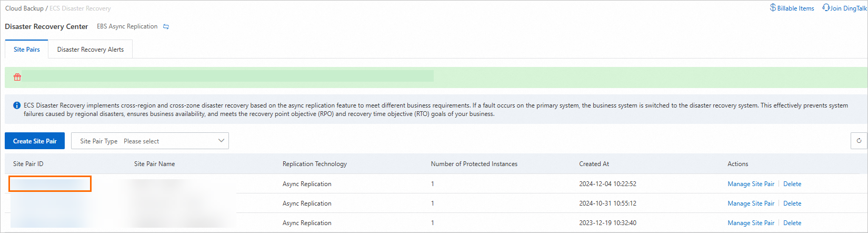Click the Cloud Backup breadcrumb
This screenshot has width=868, height=233.
pos(24,8)
